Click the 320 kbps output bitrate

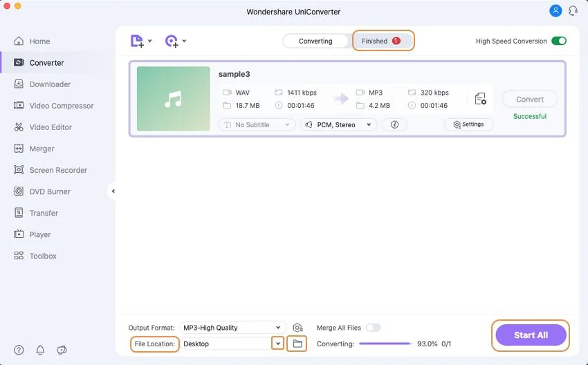[434, 93]
